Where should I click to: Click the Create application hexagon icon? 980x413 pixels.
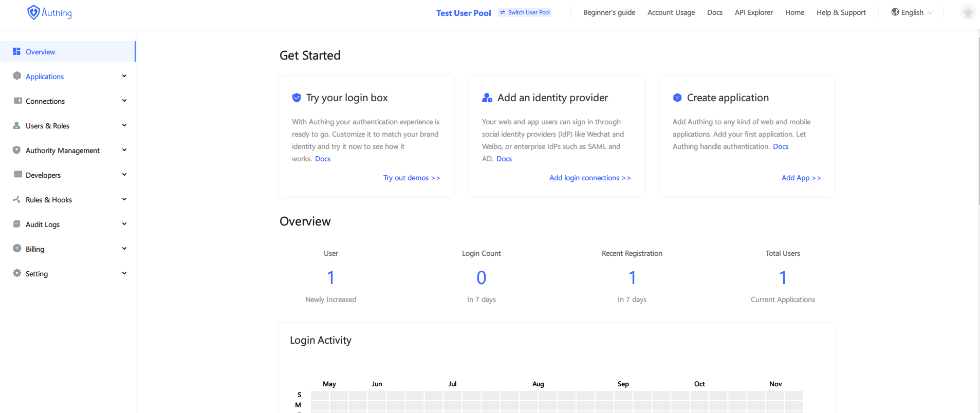677,98
